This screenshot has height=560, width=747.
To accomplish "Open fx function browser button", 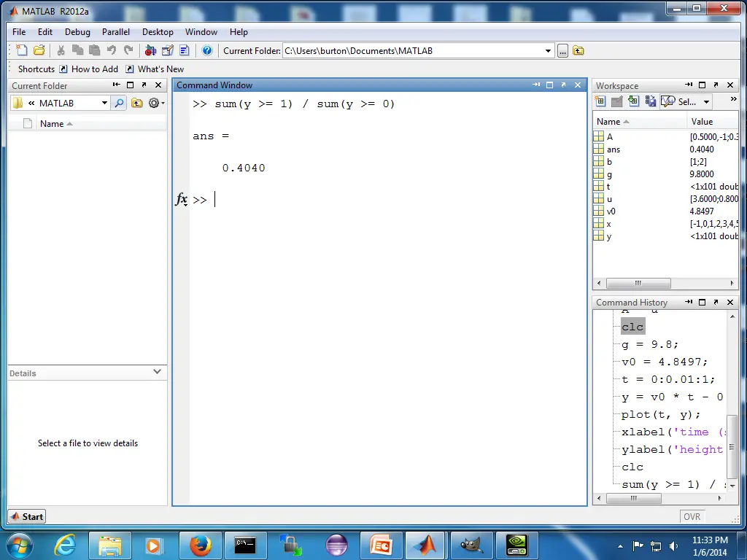I will (182, 200).
